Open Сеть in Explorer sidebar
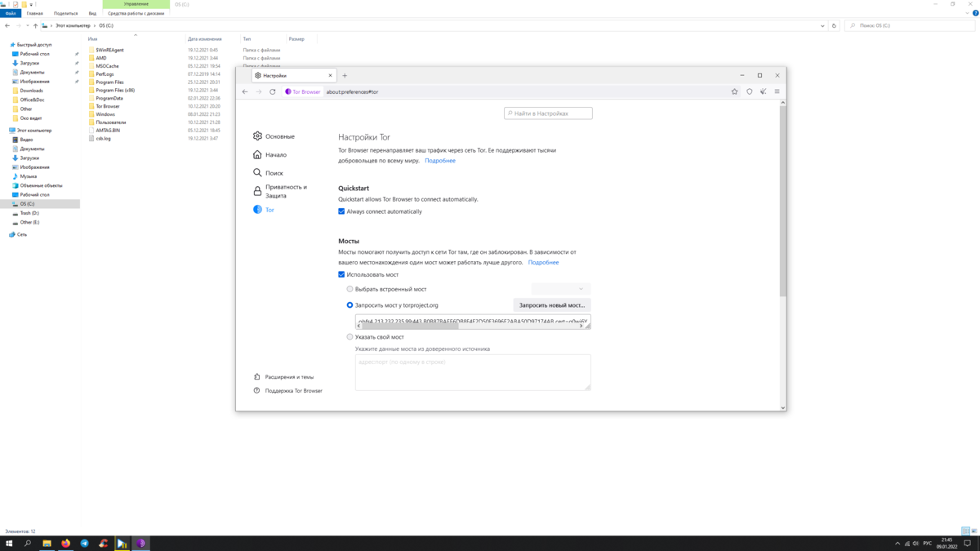 pyautogui.click(x=21, y=234)
